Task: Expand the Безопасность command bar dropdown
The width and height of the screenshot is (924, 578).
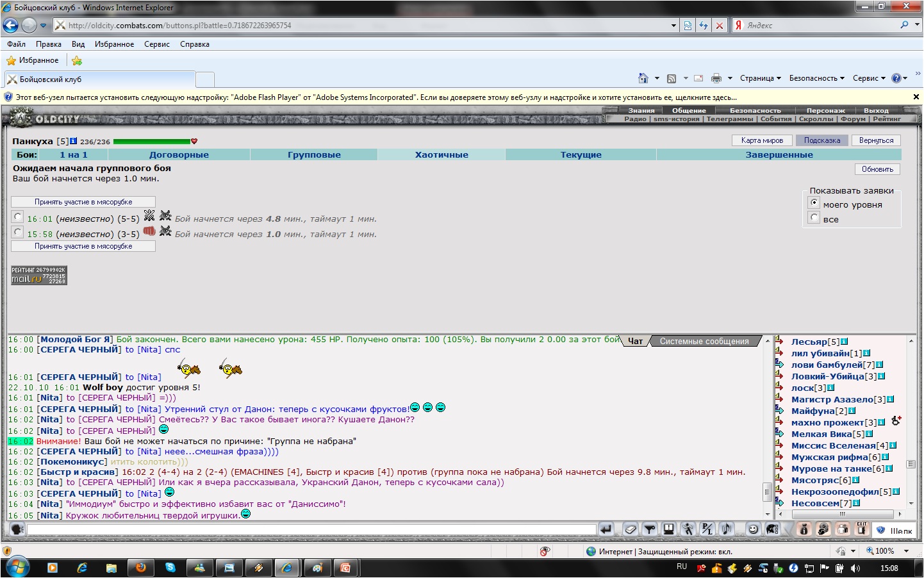Action: coord(816,78)
